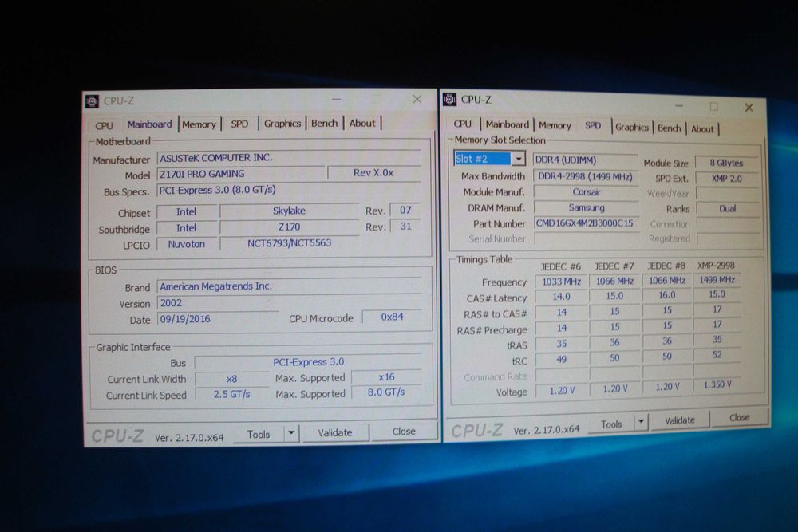Select SPD tab in the right CPU-Z window
798x532 pixels.
click(x=593, y=125)
